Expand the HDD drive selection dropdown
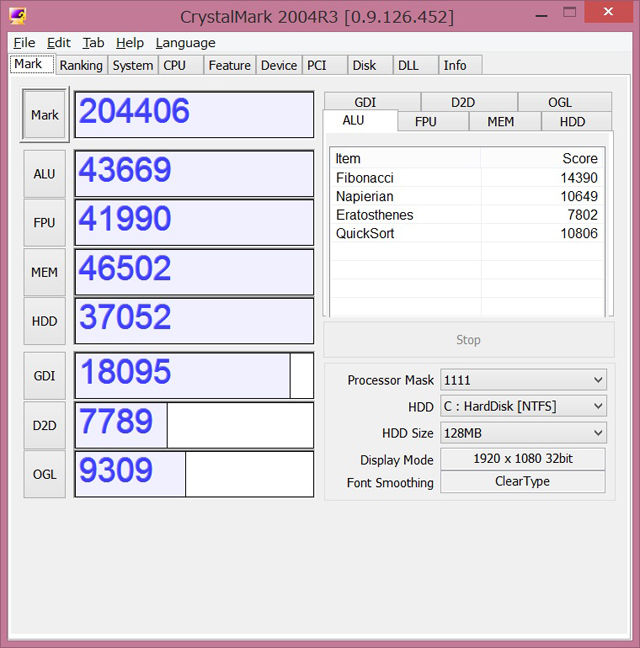The height and width of the screenshot is (648, 640). coord(523,406)
